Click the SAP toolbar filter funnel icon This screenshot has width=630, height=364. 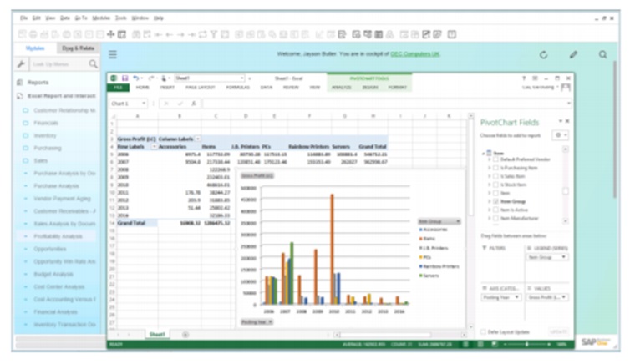pos(213,34)
